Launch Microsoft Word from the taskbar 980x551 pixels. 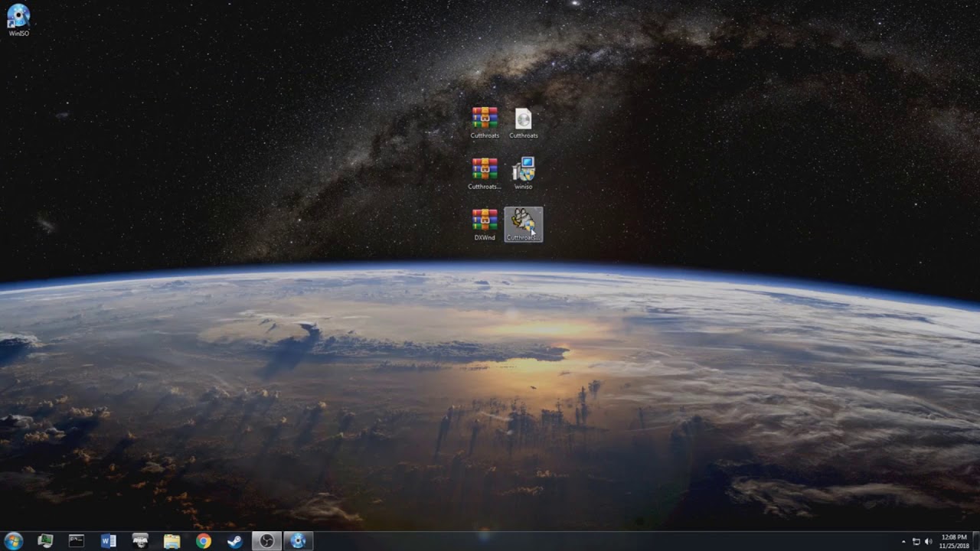coord(109,541)
